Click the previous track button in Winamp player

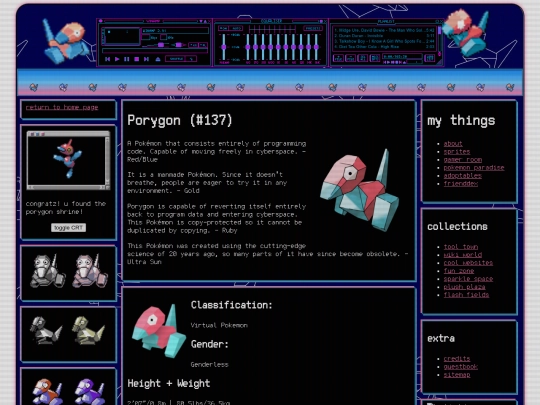pos(107,59)
